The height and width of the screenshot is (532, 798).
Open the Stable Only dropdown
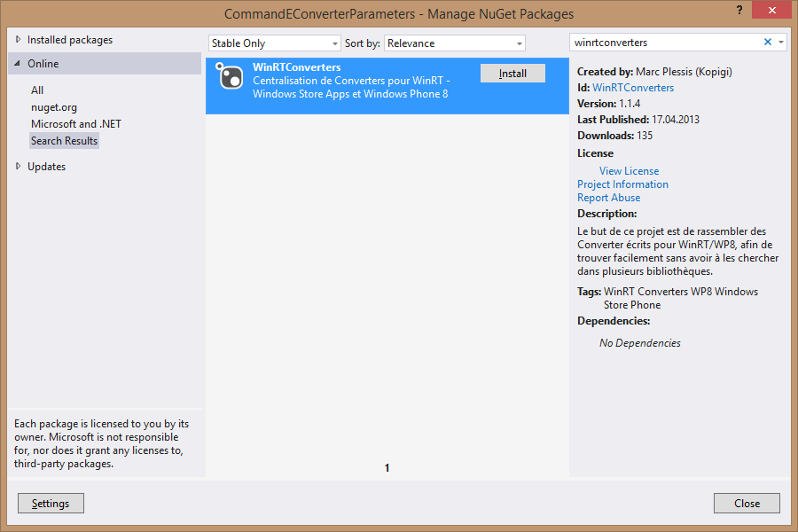click(274, 43)
